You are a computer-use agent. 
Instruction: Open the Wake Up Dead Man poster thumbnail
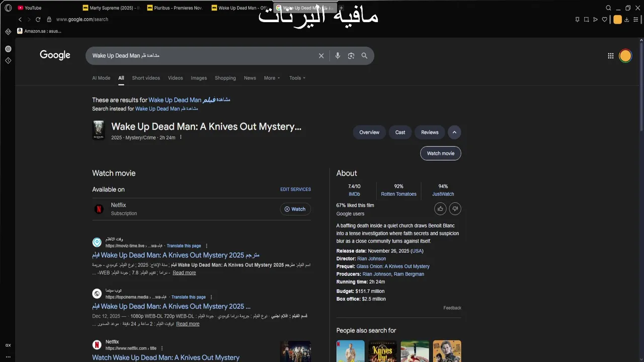click(x=99, y=130)
